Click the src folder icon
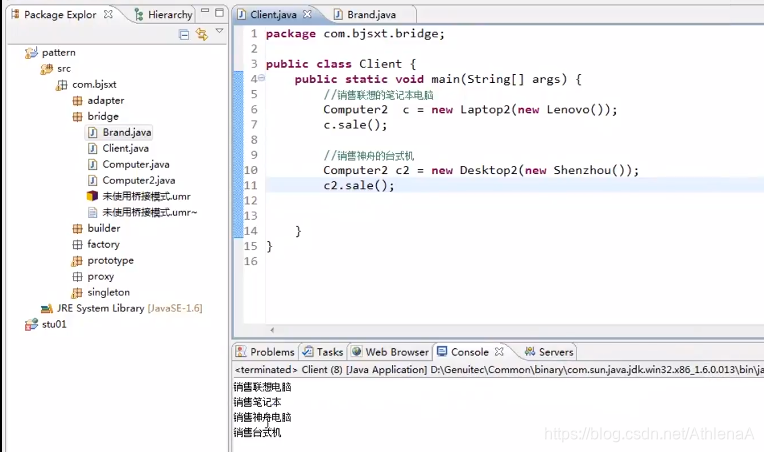 [47, 69]
